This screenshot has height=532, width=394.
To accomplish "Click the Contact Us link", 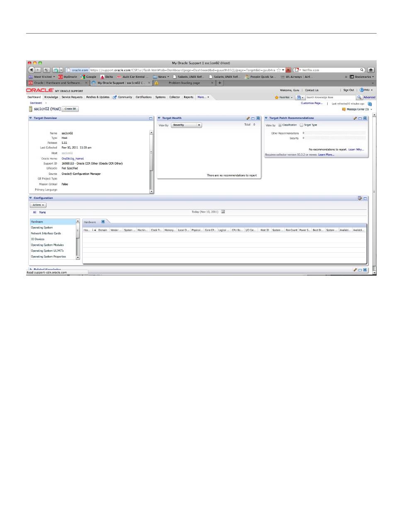I will [312, 90].
